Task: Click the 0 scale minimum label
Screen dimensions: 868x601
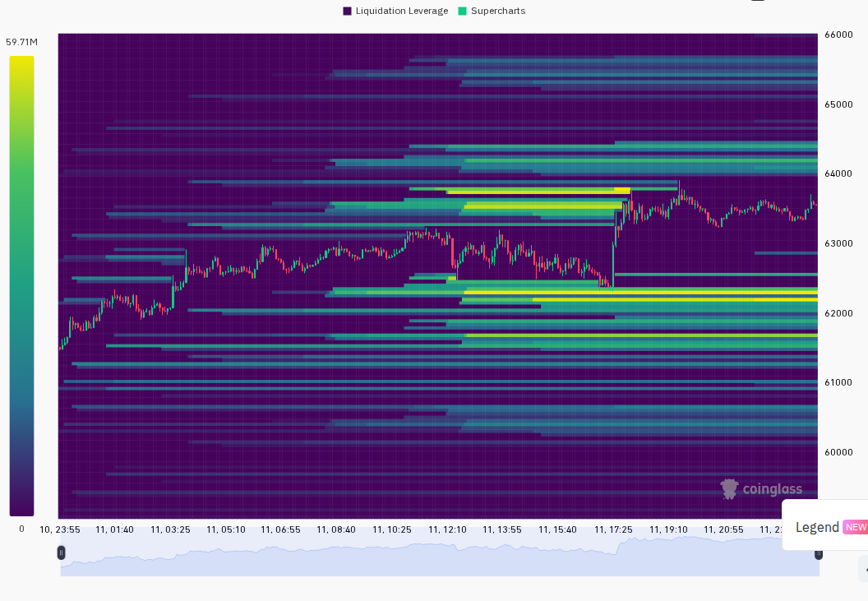Action: click(x=21, y=529)
